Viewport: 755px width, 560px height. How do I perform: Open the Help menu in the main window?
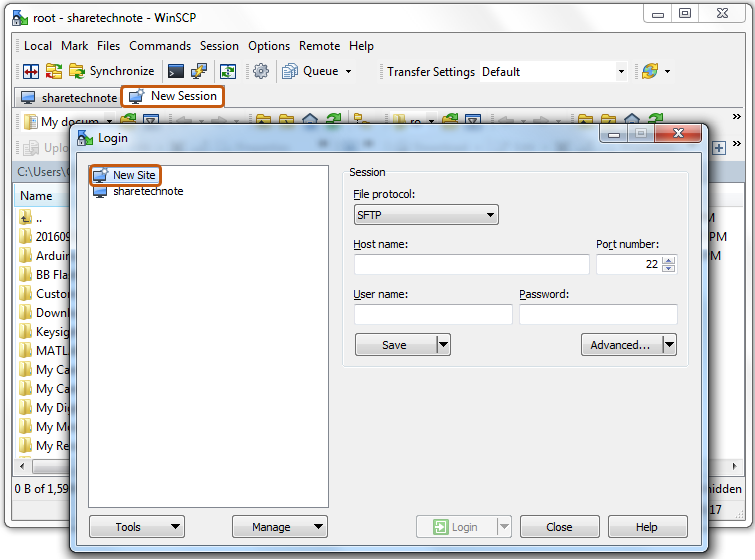click(x=361, y=46)
